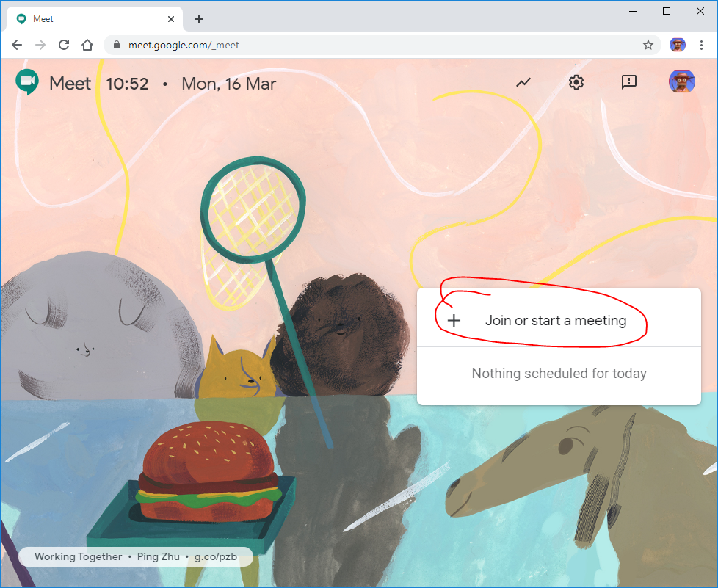The width and height of the screenshot is (718, 588).
Task: Open Chrome profile avatar in toolbar
Action: (677, 45)
